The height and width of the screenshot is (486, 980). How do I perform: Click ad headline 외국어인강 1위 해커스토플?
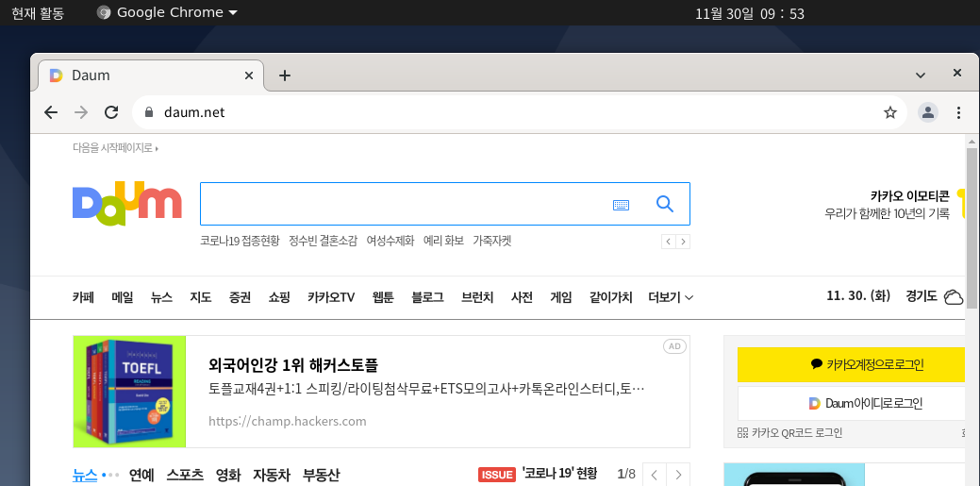pos(293,365)
